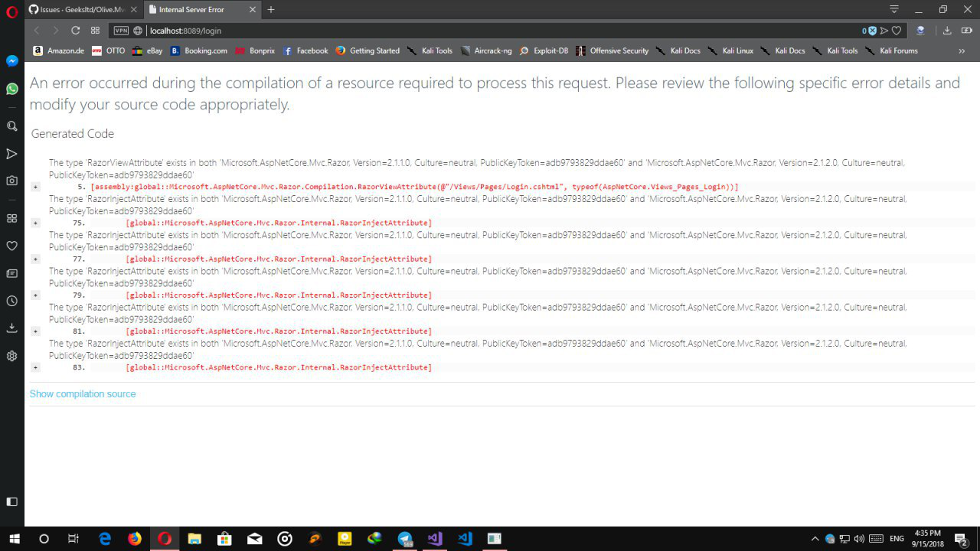Select the Internal Server Error tab
Screen dimensions: 980x551
tap(201, 10)
